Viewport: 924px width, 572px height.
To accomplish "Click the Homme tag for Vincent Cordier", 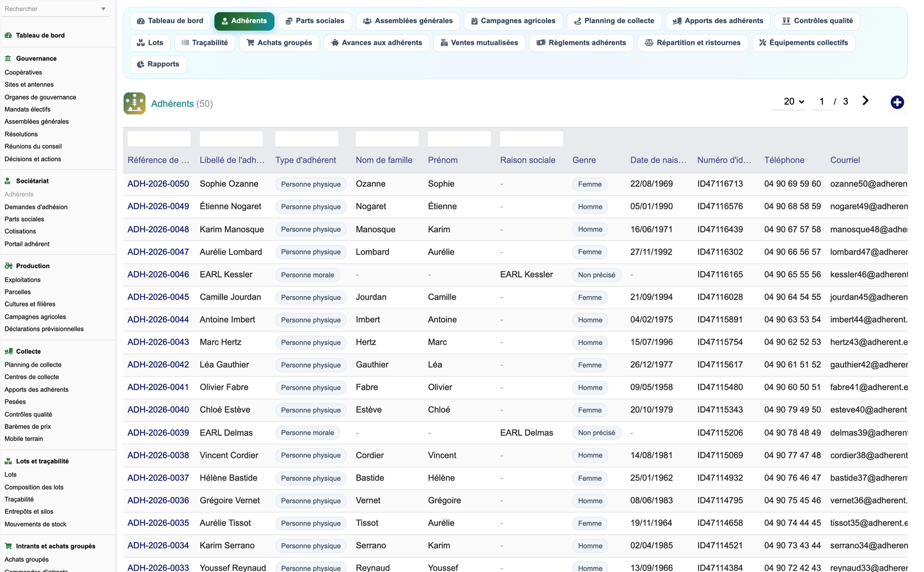I will point(590,456).
